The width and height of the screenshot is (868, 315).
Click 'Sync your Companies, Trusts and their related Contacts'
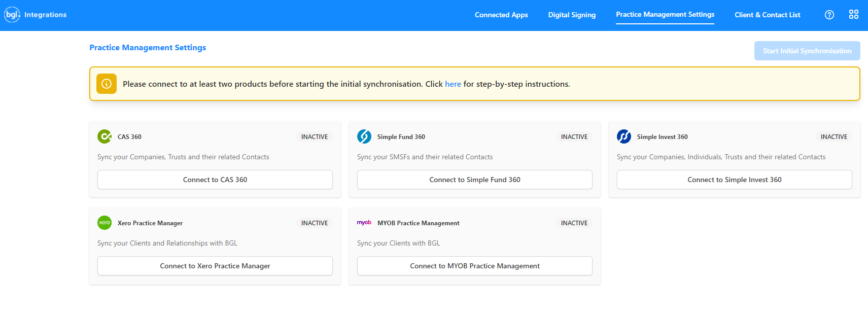[x=183, y=157]
